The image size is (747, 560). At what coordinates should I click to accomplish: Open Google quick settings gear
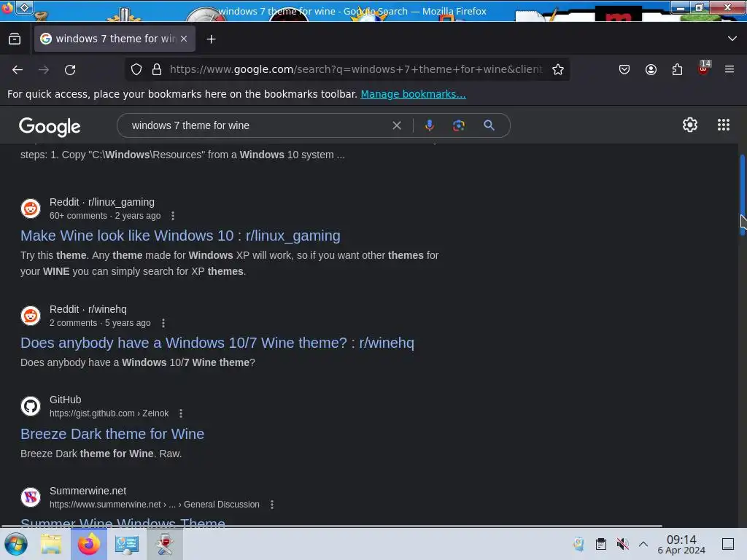coord(690,125)
